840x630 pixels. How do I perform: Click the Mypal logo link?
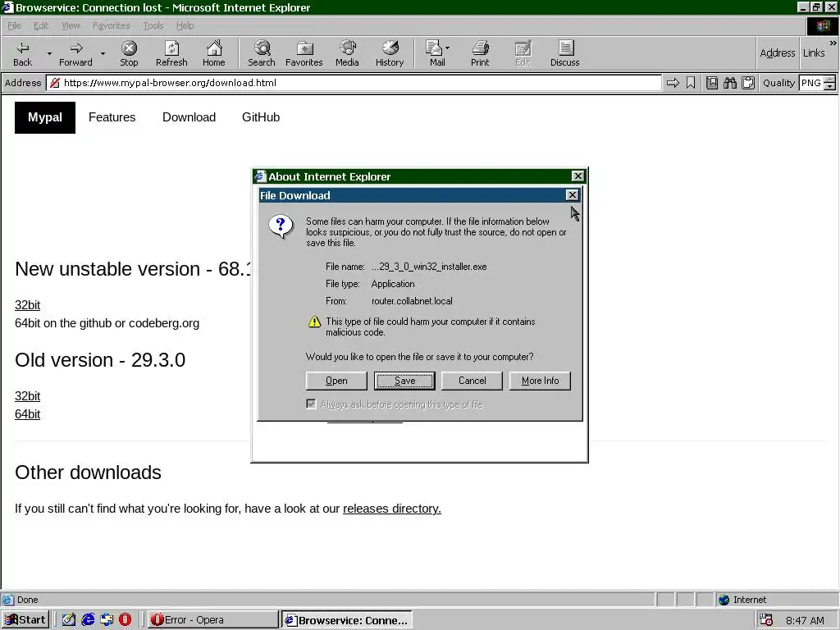pyautogui.click(x=45, y=117)
